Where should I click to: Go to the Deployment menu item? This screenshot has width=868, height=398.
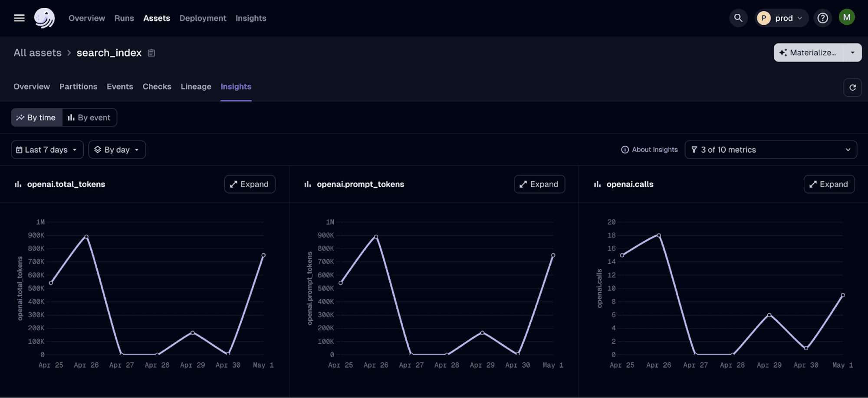point(203,18)
